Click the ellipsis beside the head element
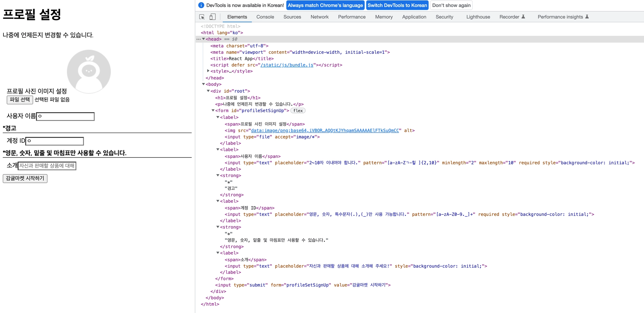This screenshot has width=644, height=313. tap(198, 39)
